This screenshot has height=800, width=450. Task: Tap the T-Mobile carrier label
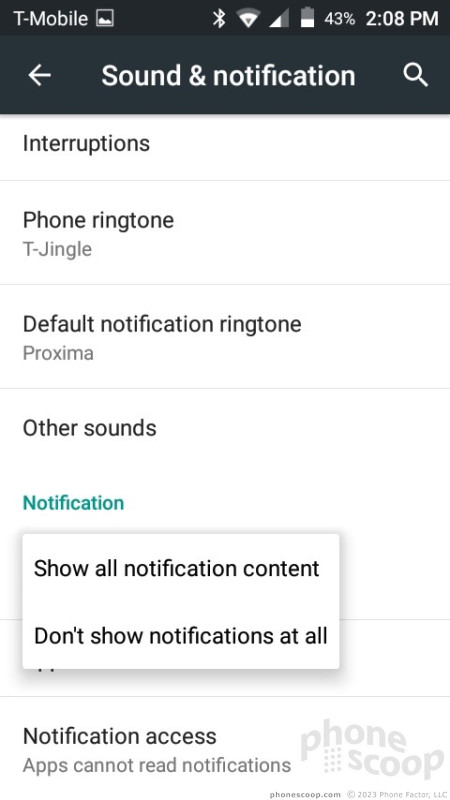point(51,19)
